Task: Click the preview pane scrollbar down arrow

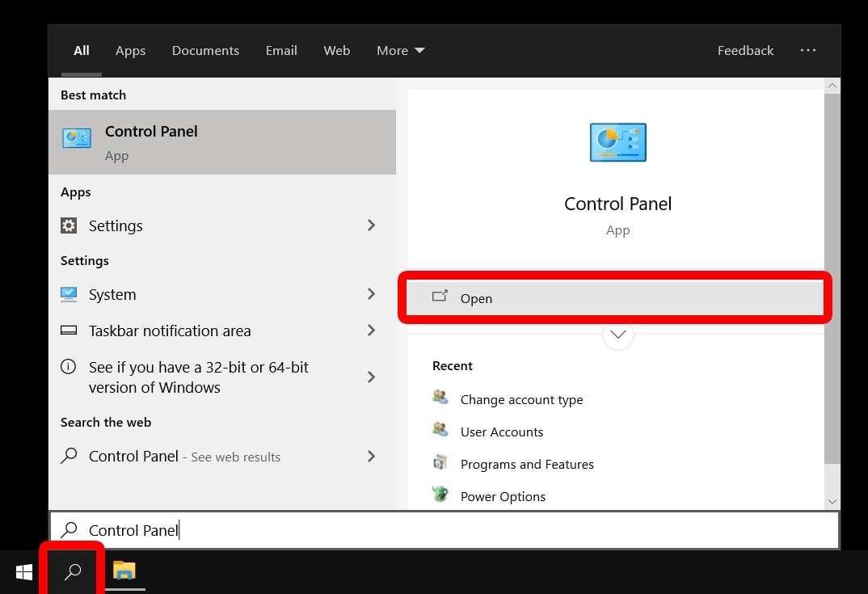Action: 832,502
